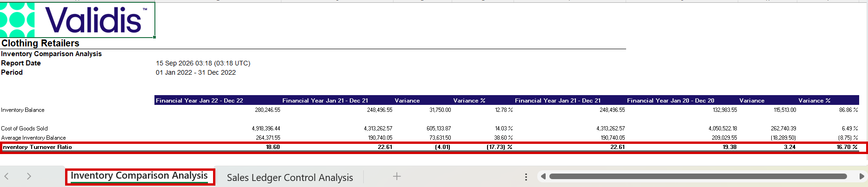868x187 pixels.
Task: Click the horizontal scrollbar thumb
Action: [698, 176]
